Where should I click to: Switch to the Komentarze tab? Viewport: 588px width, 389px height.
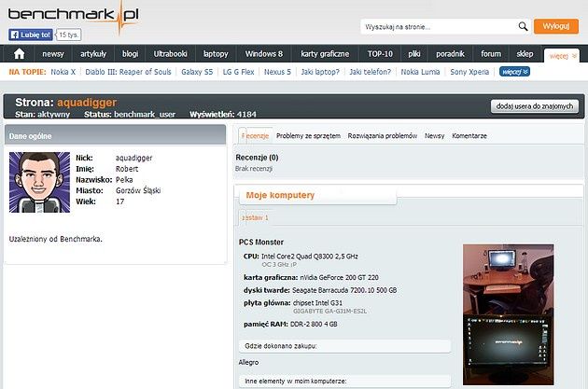[x=469, y=135]
